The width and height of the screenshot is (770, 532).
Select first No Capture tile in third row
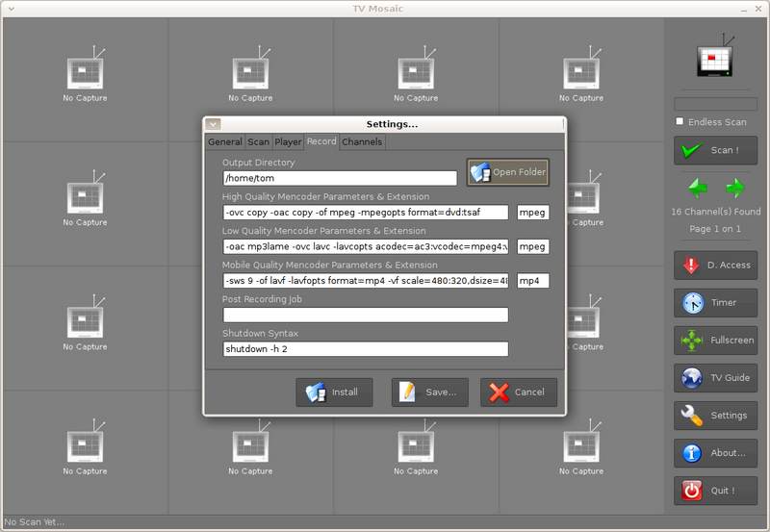pos(86,328)
